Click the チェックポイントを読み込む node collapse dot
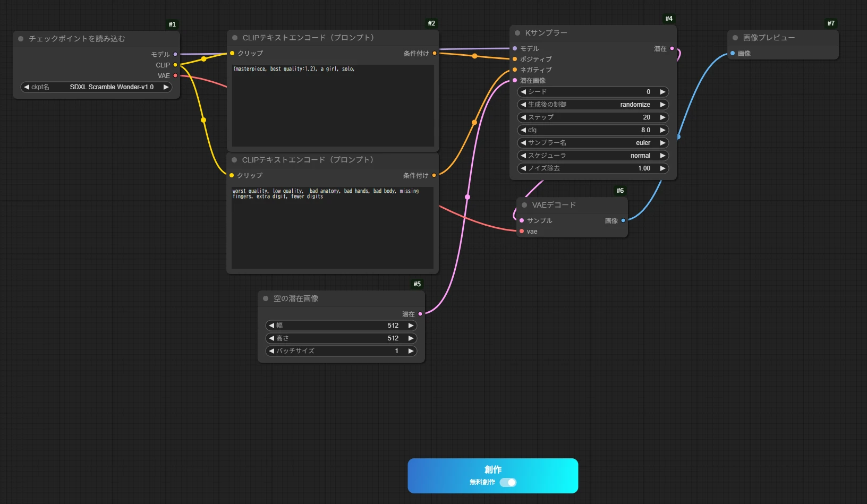867x504 pixels. coord(21,39)
